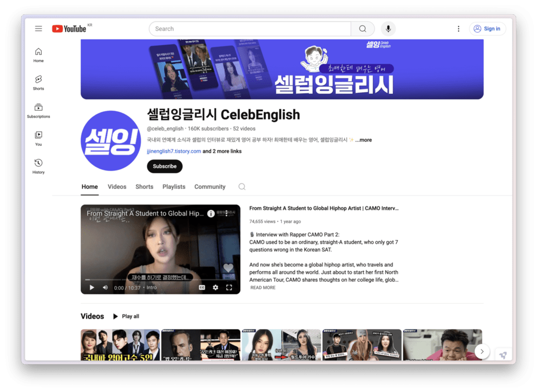The height and width of the screenshot is (392, 537).
Task: Toggle closed captions on featured video
Action: [202, 287]
